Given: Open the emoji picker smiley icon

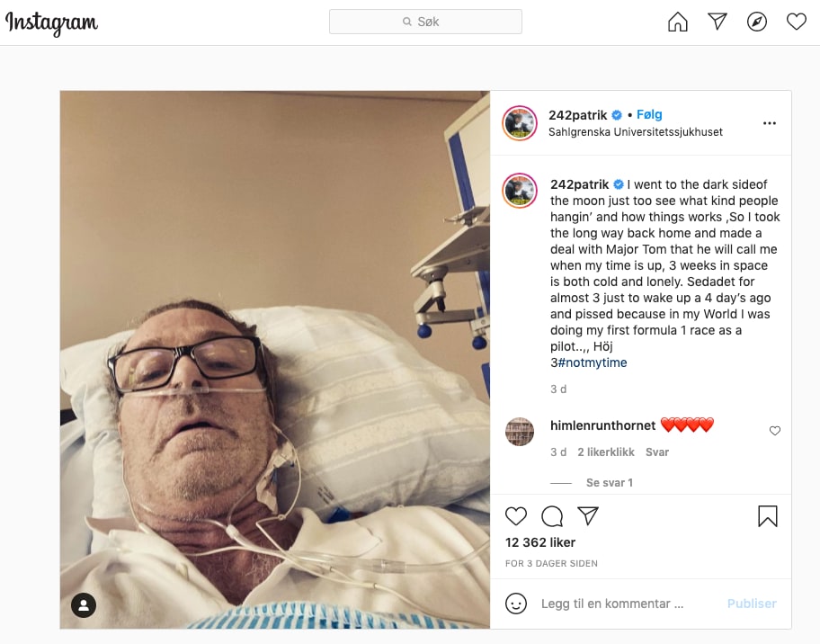Looking at the screenshot, I should (x=515, y=604).
